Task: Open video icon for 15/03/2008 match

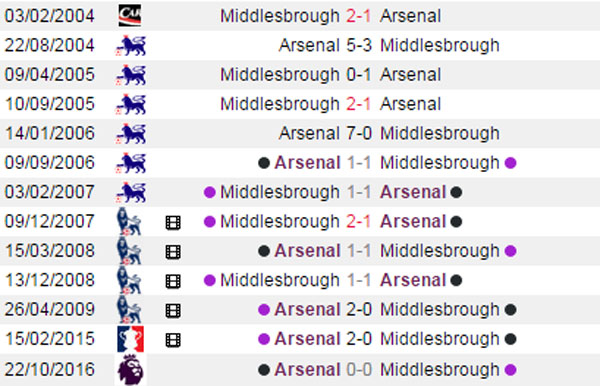Action: 173,252
